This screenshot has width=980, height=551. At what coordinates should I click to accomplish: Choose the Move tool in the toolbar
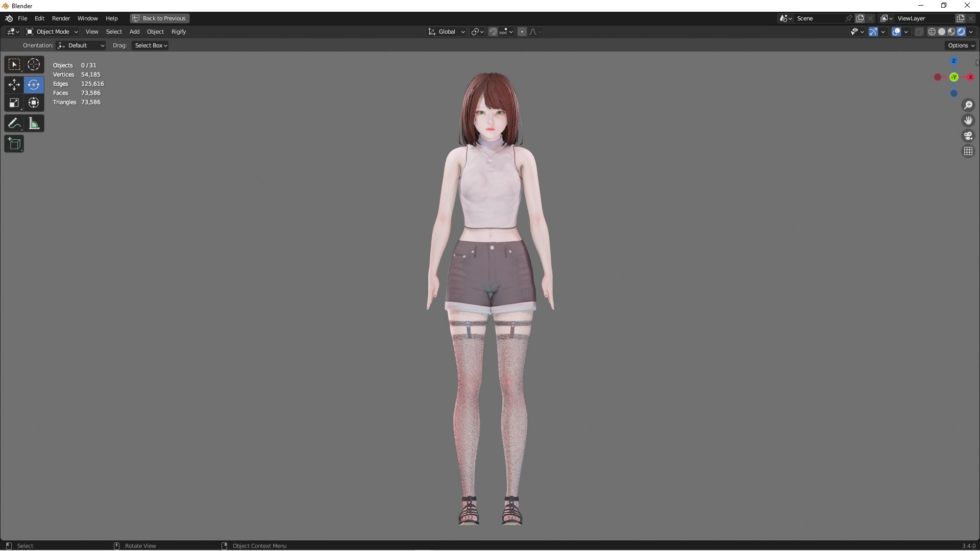(x=14, y=85)
